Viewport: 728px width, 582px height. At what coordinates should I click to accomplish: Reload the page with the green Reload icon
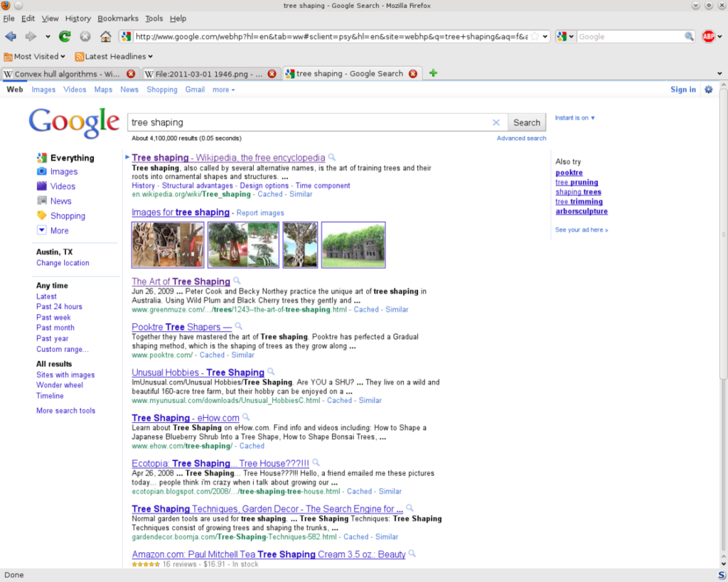tap(65, 36)
